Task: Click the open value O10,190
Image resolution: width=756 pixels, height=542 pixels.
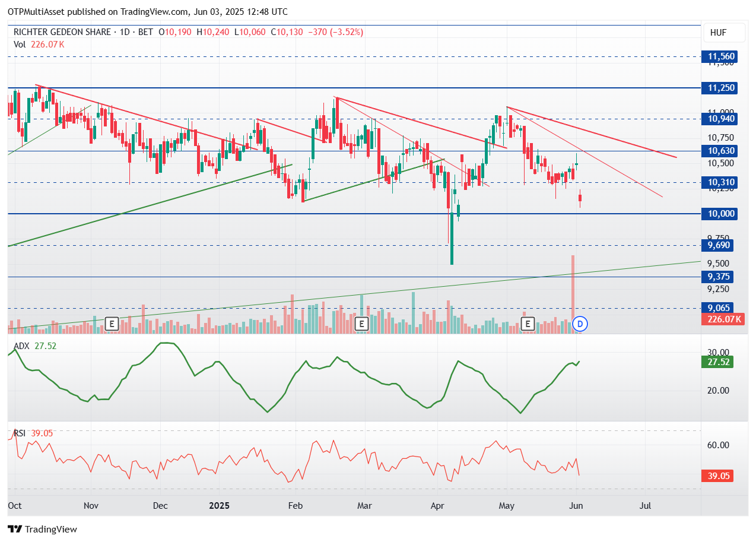Action: tap(175, 32)
